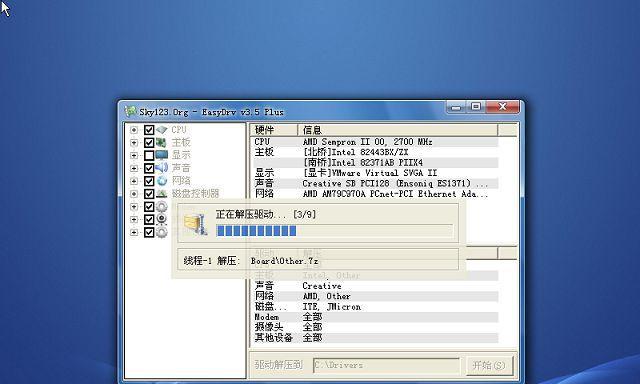Uncheck the CPU driver checkbox
This screenshot has height=384, width=640.
tap(149, 130)
